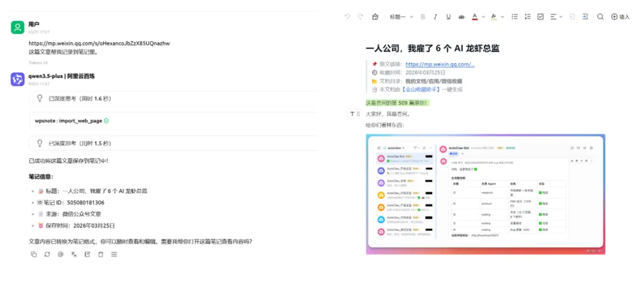Screen dimensions: 644x305
Task: Open the mp.weixin.qq.com original link in note
Action: [x=440, y=64]
